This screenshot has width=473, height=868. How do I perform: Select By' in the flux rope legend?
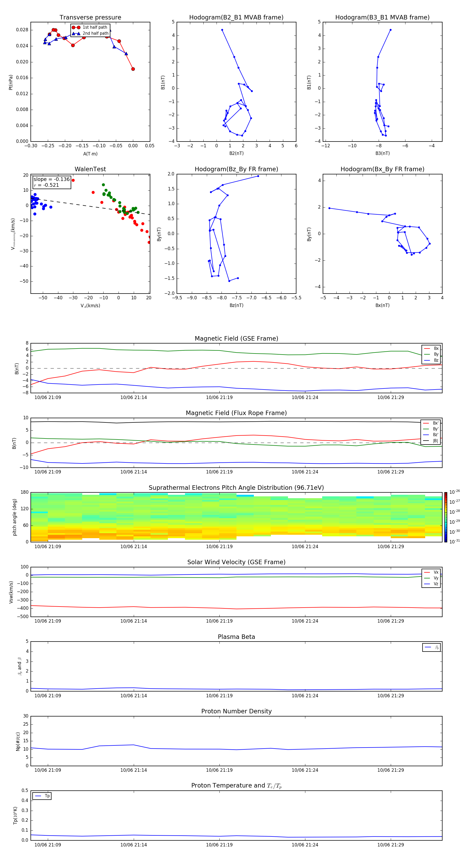[431, 429]
